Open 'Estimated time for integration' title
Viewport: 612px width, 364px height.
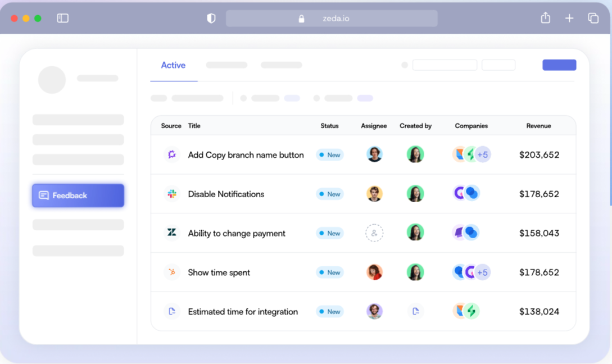pos(243,312)
